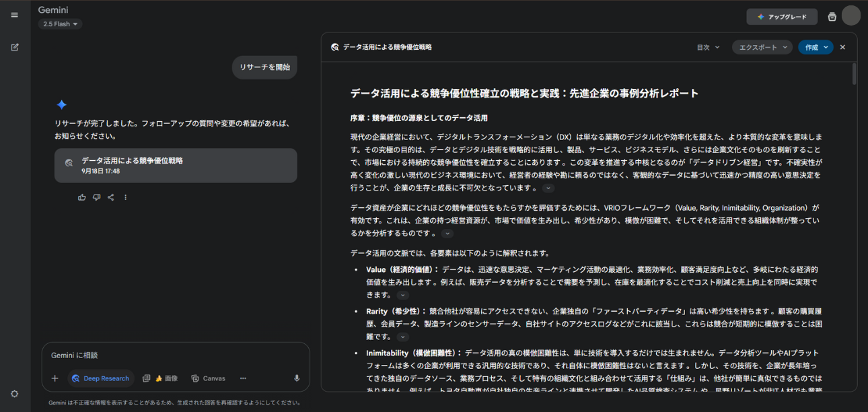Open your profile avatar menu

click(x=851, y=16)
